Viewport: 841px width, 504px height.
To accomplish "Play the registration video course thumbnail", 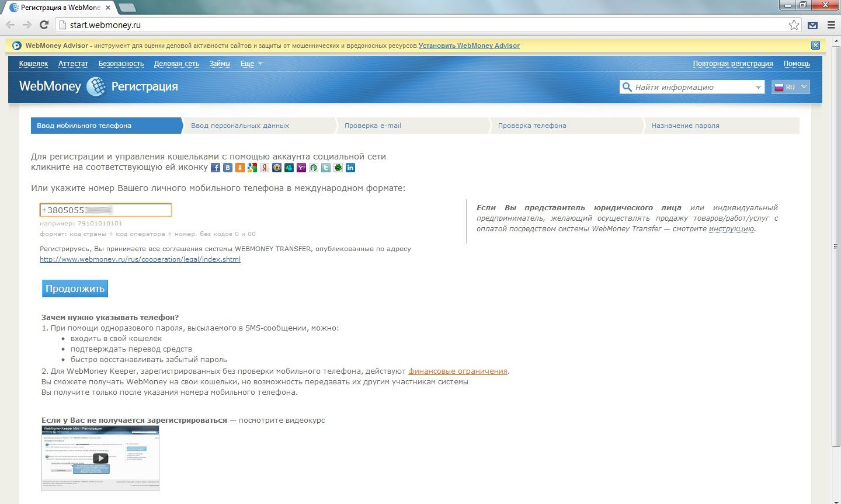I will point(100,458).
